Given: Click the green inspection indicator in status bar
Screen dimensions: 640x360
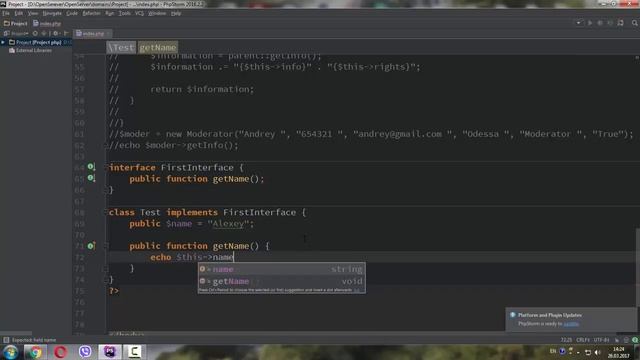Looking at the screenshot, I should (x=635, y=340).
